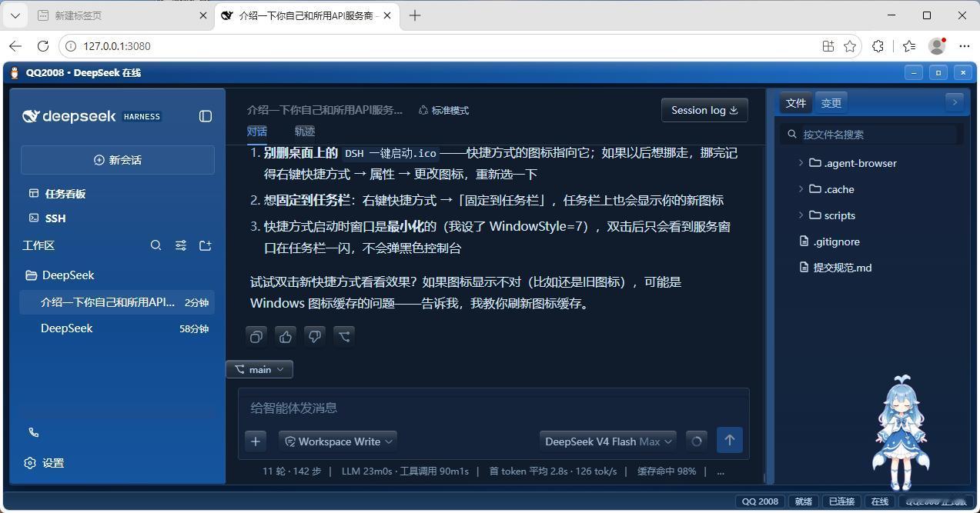The image size is (980, 513).
Task: Click the site info icon beside the URL
Action: point(71,46)
